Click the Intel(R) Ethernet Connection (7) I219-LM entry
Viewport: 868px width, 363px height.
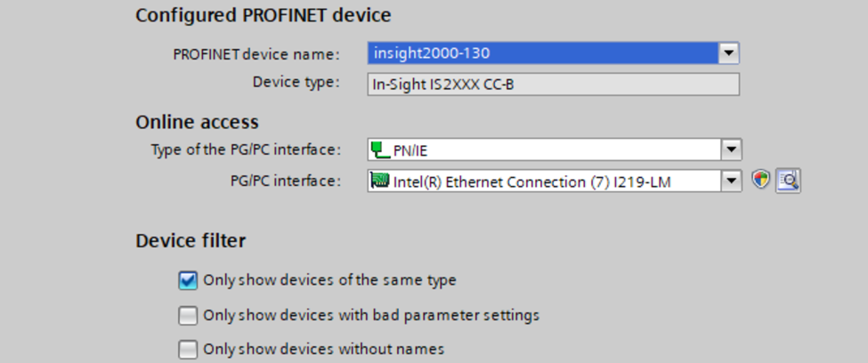click(x=531, y=182)
